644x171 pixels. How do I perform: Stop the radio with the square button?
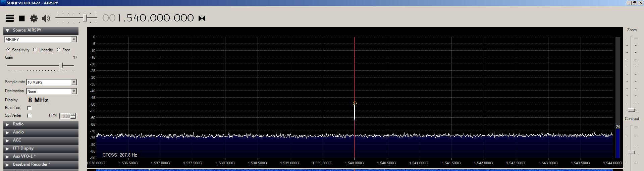pyautogui.click(x=22, y=18)
